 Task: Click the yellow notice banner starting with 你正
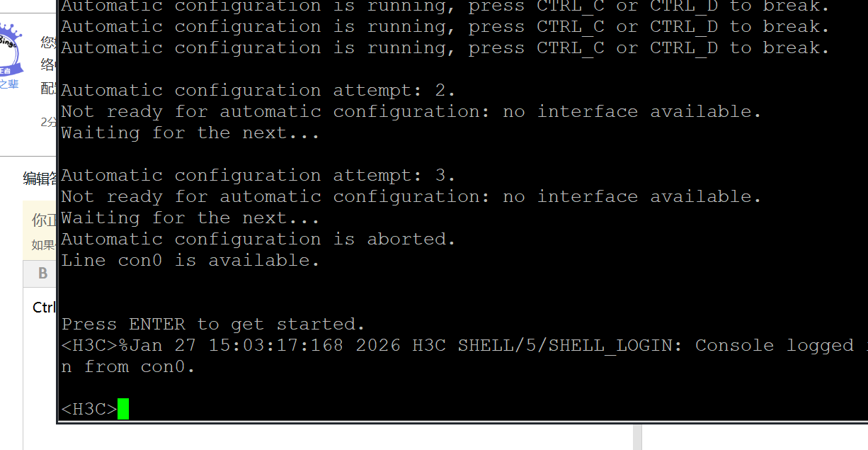tap(40, 230)
